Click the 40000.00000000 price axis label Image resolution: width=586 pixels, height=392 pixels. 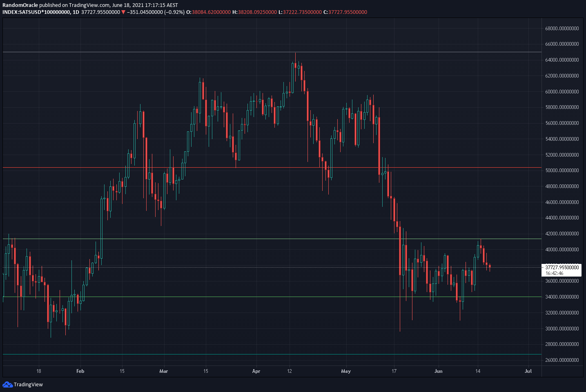[562, 250]
